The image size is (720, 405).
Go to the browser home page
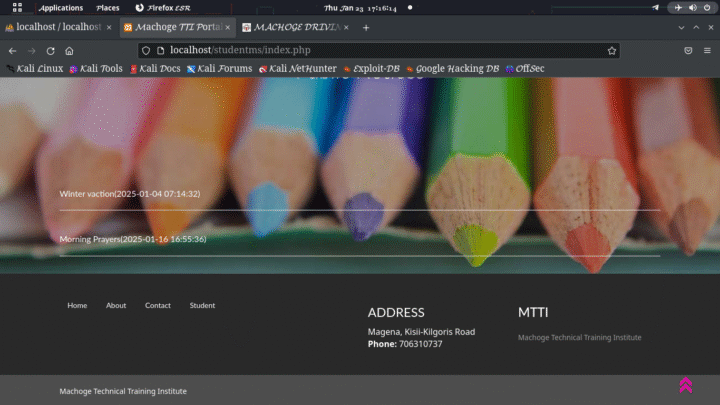pos(69,50)
